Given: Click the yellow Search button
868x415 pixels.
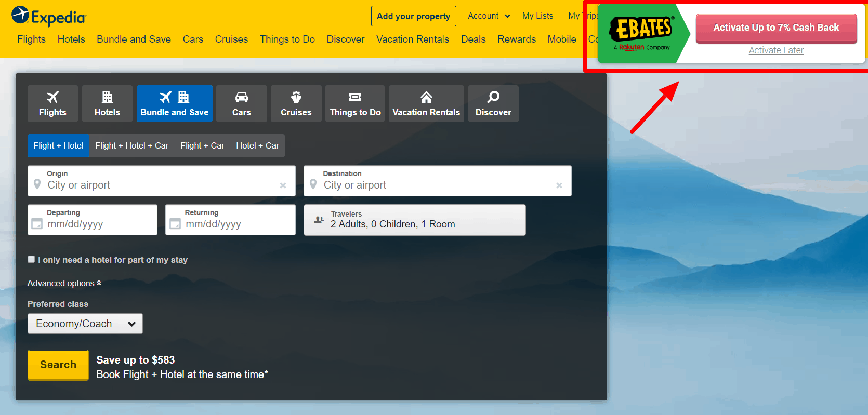Looking at the screenshot, I should 58,365.
